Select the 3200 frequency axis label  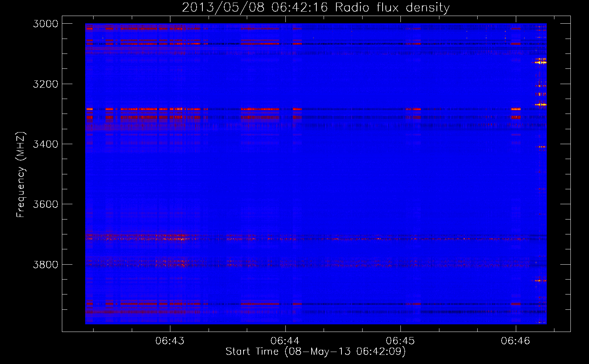(46, 84)
